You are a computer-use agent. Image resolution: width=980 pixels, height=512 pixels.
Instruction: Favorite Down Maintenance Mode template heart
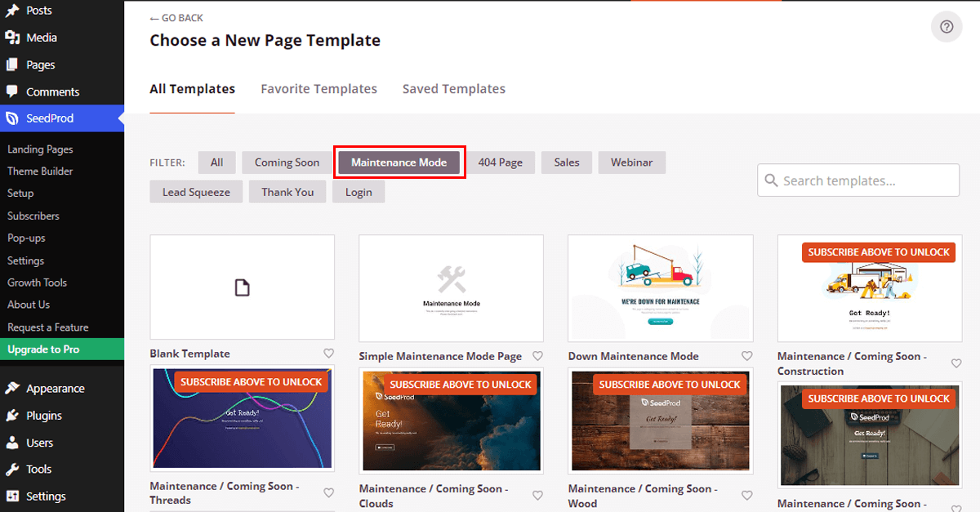point(747,356)
